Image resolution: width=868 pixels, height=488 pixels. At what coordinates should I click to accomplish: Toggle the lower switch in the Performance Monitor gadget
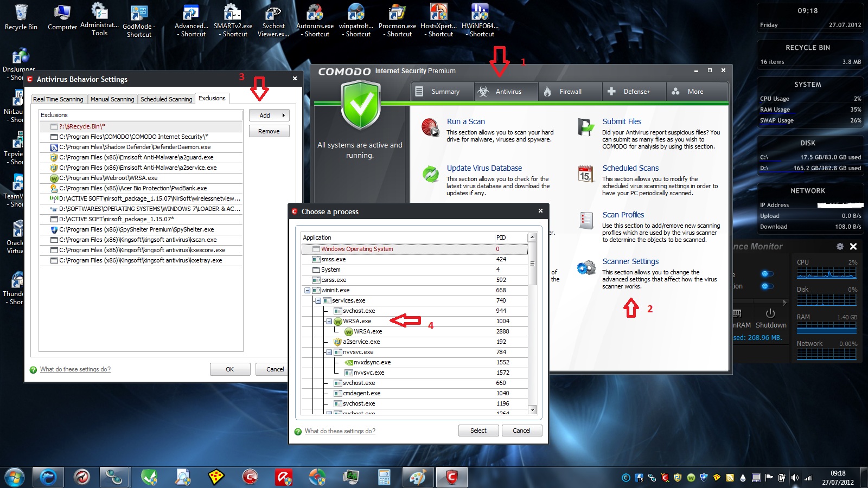[767, 286]
